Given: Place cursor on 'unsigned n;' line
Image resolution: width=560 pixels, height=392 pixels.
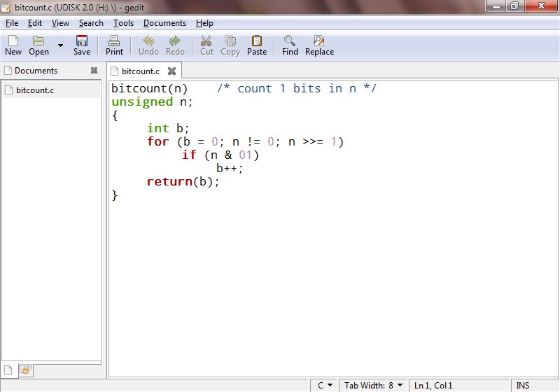Looking at the screenshot, I should [x=152, y=102].
